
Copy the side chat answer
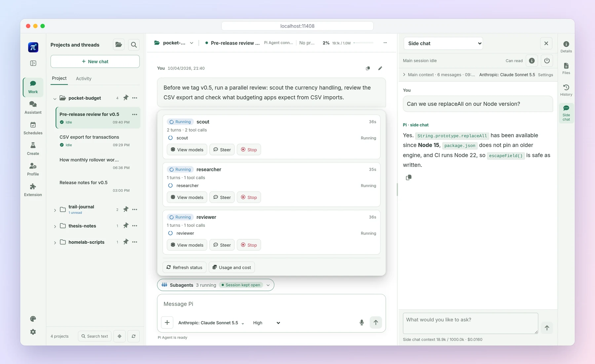click(409, 178)
